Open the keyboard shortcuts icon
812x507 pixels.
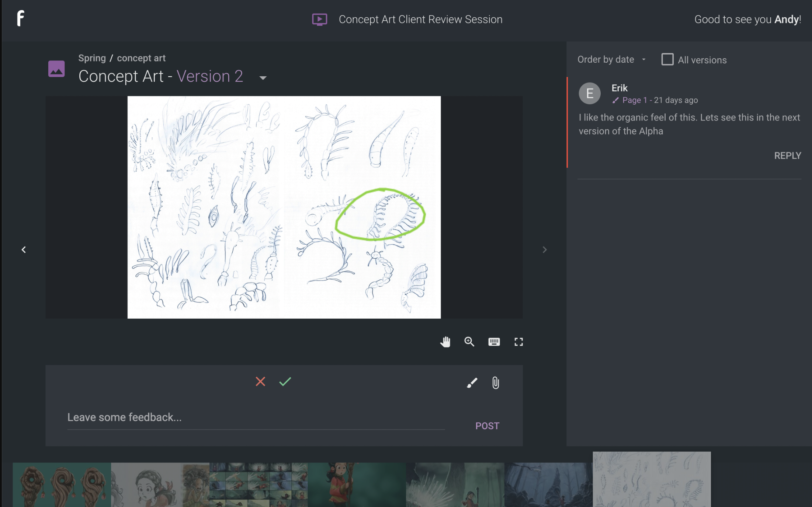[x=494, y=342]
